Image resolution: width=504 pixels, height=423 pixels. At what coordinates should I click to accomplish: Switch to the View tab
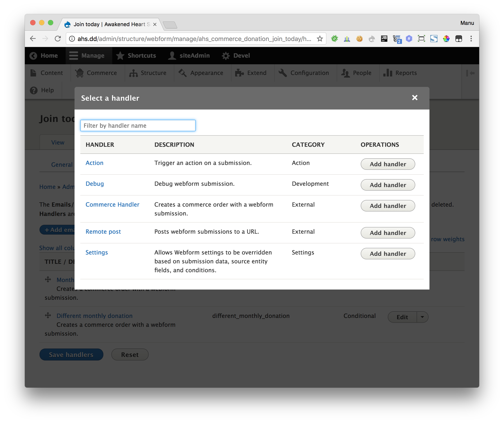point(58,142)
